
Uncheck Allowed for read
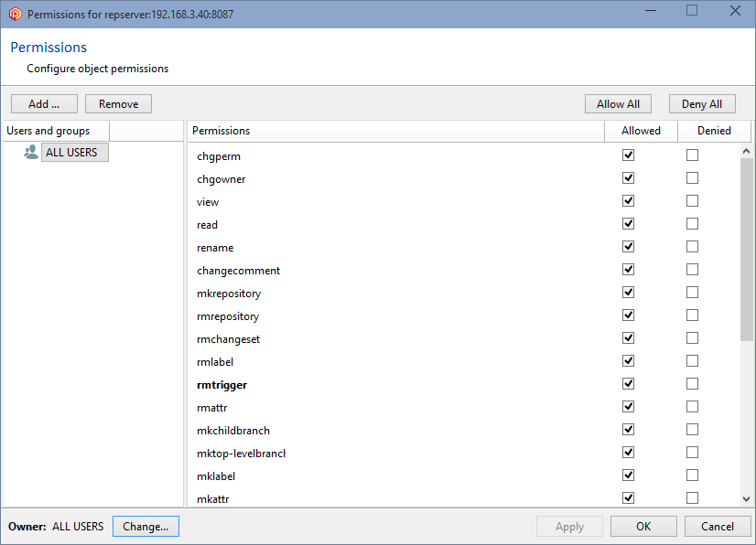(628, 224)
